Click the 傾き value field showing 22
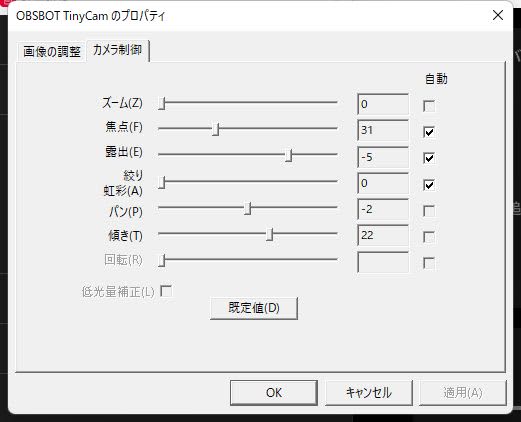The width and height of the screenshot is (521, 422). pos(383,235)
